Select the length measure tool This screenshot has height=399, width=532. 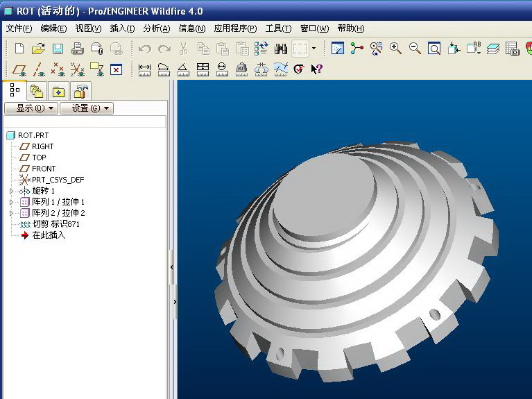(164, 69)
